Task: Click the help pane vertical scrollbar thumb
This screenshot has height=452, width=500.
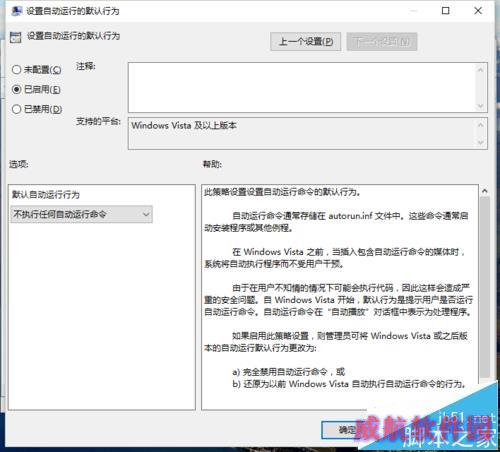Action: (485, 287)
